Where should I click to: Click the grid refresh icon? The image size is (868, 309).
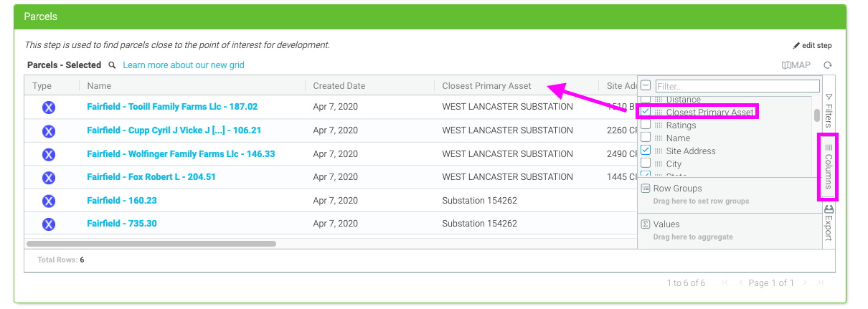[x=827, y=65]
